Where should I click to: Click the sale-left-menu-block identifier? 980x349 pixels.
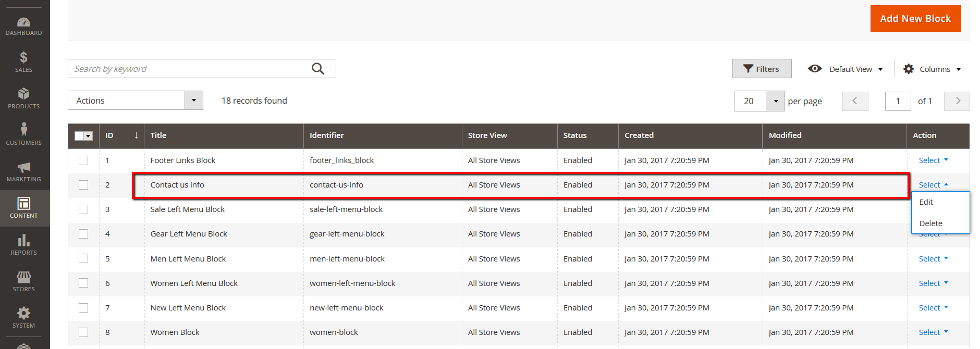pyautogui.click(x=346, y=209)
